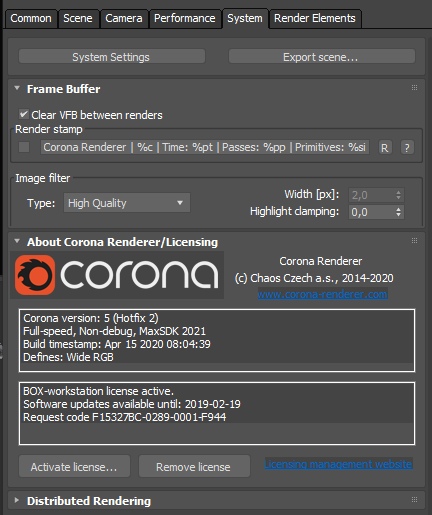Click the System Settings button
Image resolution: width=432 pixels, height=515 pixels.
tap(112, 57)
